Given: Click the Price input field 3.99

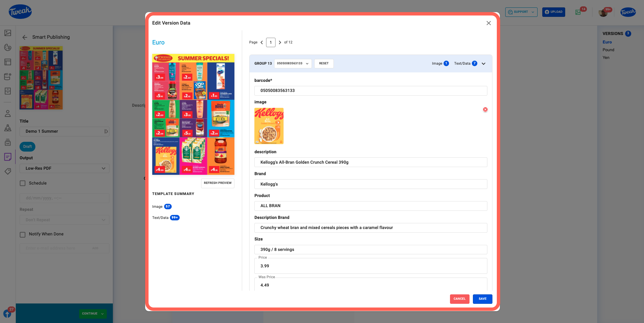Looking at the screenshot, I should click(371, 266).
